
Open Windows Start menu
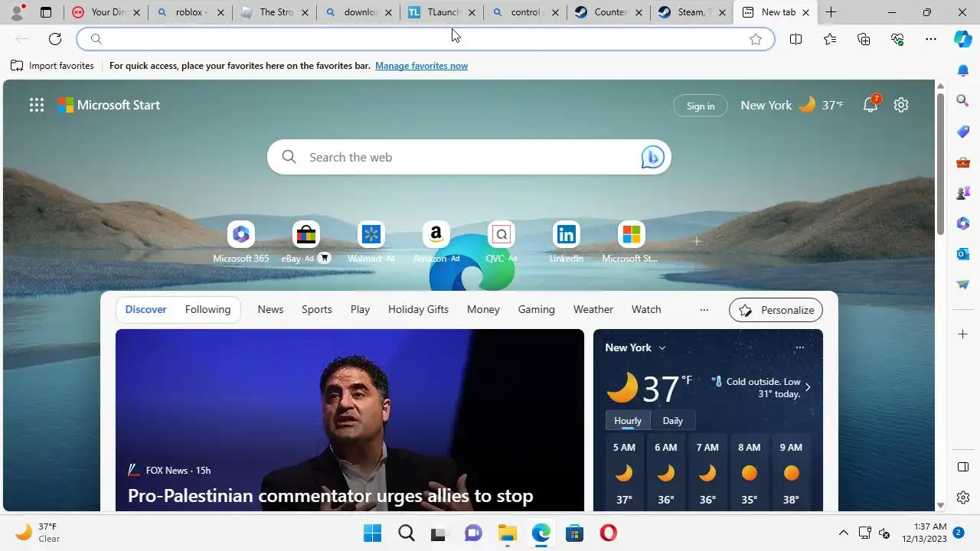pyautogui.click(x=372, y=533)
